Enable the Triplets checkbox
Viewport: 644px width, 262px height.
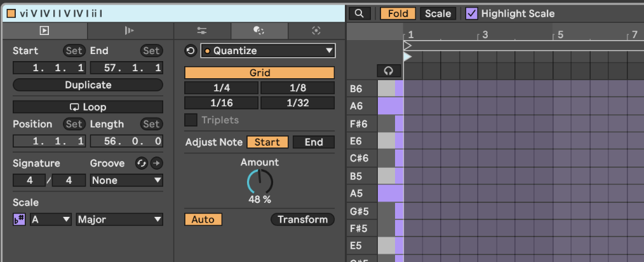pos(191,120)
